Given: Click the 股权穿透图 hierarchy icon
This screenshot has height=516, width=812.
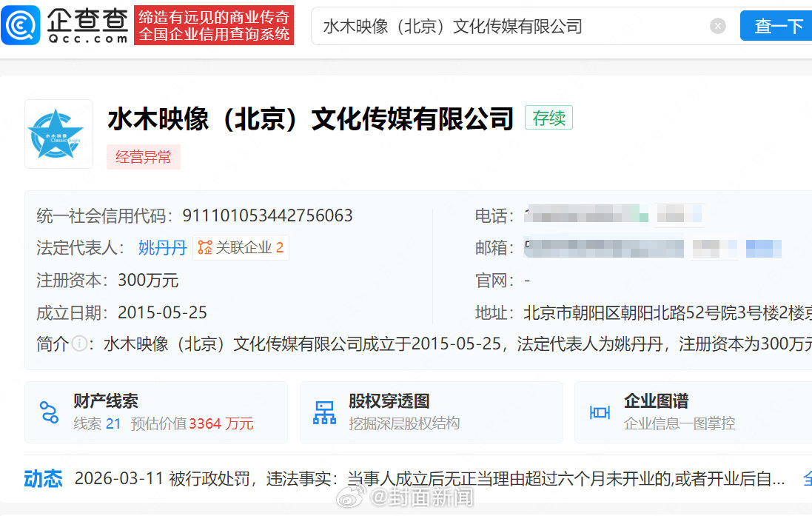Looking at the screenshot, I should (325, 412).
